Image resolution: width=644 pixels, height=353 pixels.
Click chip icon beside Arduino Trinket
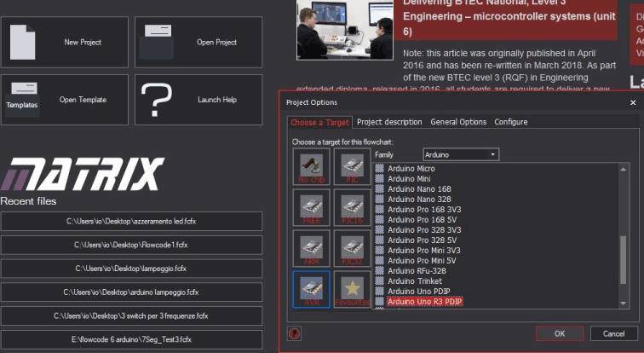(380, 281)
